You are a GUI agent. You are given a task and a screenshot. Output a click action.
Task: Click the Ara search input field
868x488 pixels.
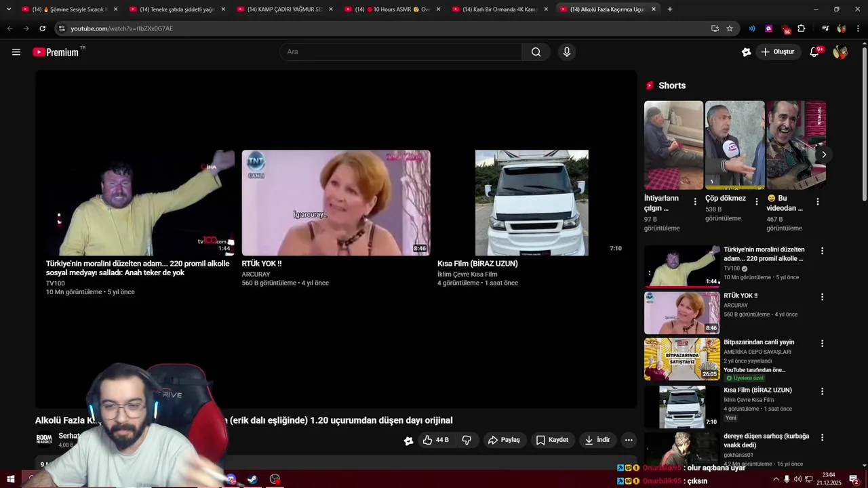[401, 52]
